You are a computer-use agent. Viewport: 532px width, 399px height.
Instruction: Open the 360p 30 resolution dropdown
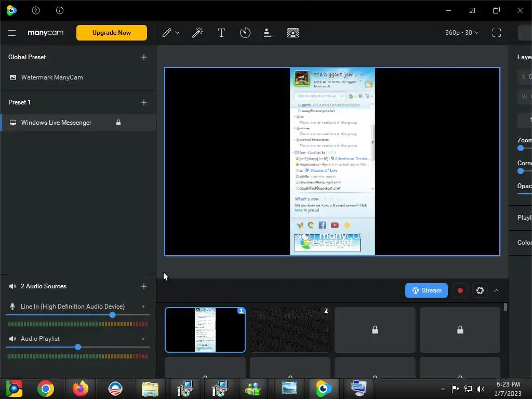click(x=462, y=33)
